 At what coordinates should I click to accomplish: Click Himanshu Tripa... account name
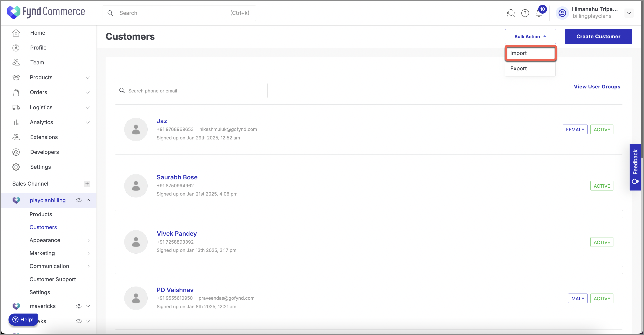click(x=595, y=9)
